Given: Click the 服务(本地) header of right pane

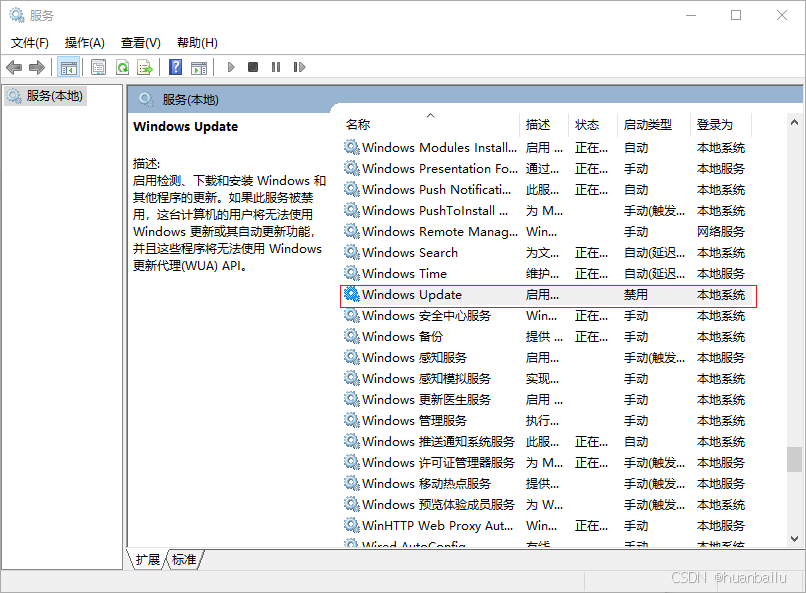Looking at the screenshot, I should tap(190, 99).
